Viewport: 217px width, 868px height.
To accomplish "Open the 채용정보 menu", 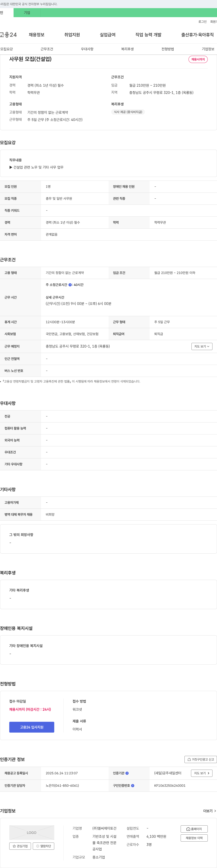I will click(36, 35).
